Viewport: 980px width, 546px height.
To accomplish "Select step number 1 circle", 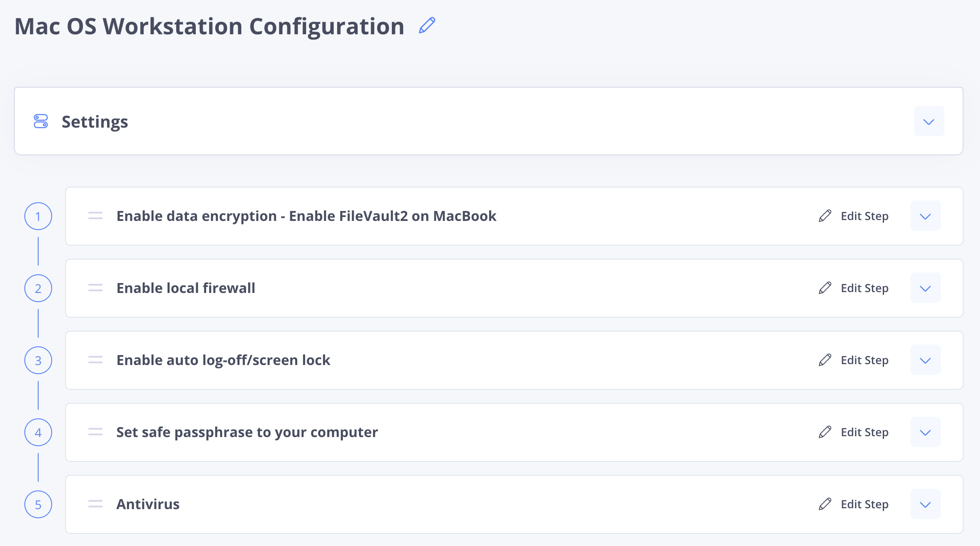I will coord(38,216).
